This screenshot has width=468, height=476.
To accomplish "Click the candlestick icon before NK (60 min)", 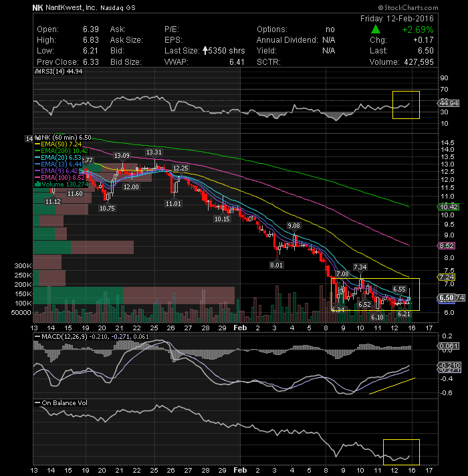I will tap(37, 138).
